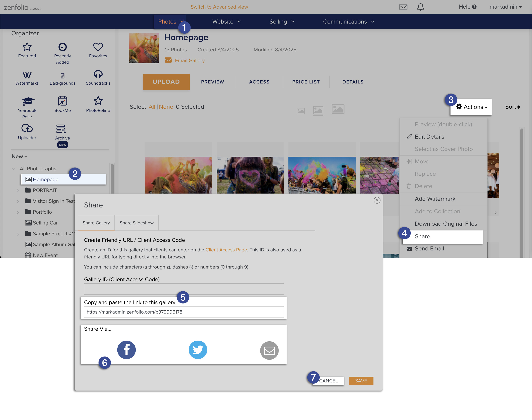This screenshot has width=532, height=420.
Task: Open the Featured star icon
Action: (x=27, y=47)
